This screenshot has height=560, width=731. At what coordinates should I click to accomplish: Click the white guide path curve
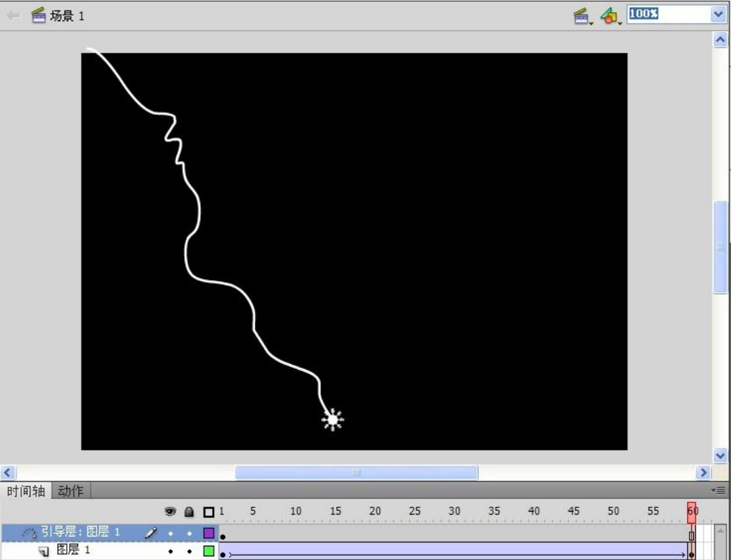coord(199,213)
